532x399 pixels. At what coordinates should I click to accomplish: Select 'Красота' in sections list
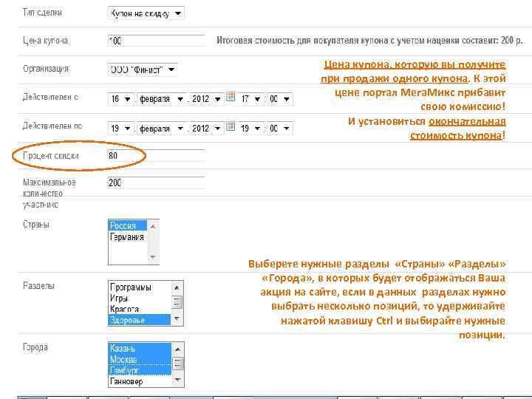[x=140, y=309]
